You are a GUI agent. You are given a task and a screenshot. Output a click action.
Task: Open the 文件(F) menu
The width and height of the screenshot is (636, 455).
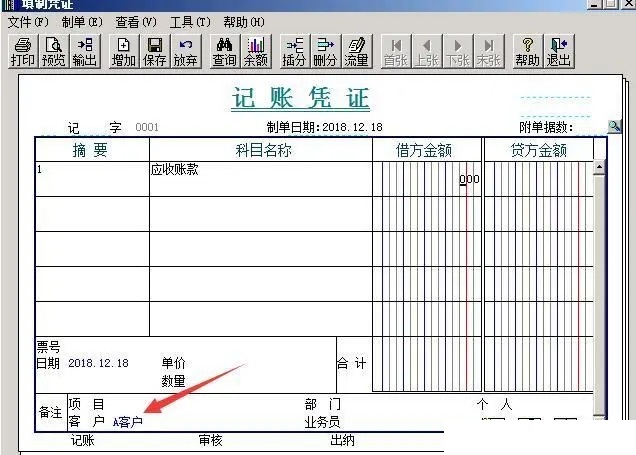pyautogui.click(x=28, y=22)
